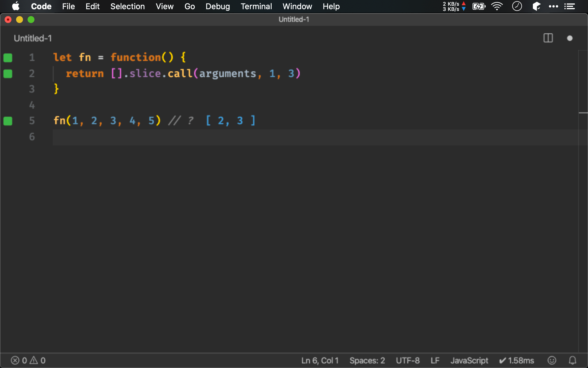Click the spaces indentation size indicator
The image size is (588, 368).
point(367,360)
